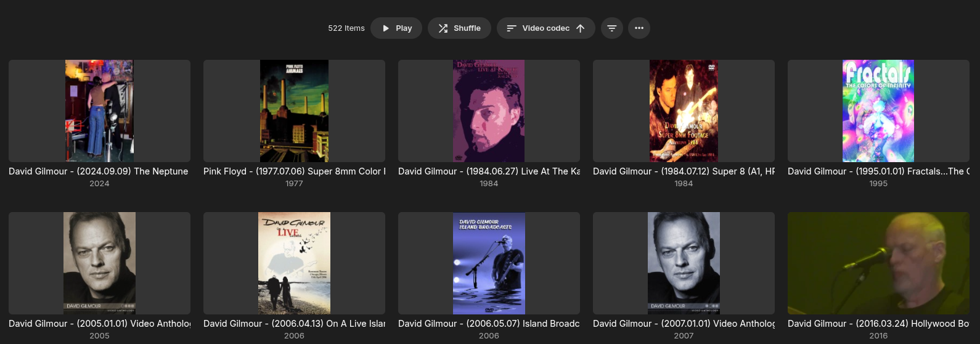This screenshot has width=980, height=344.
Task: Click Pink Floyd 1977 Super 8mm title
Action: point(294,171)
